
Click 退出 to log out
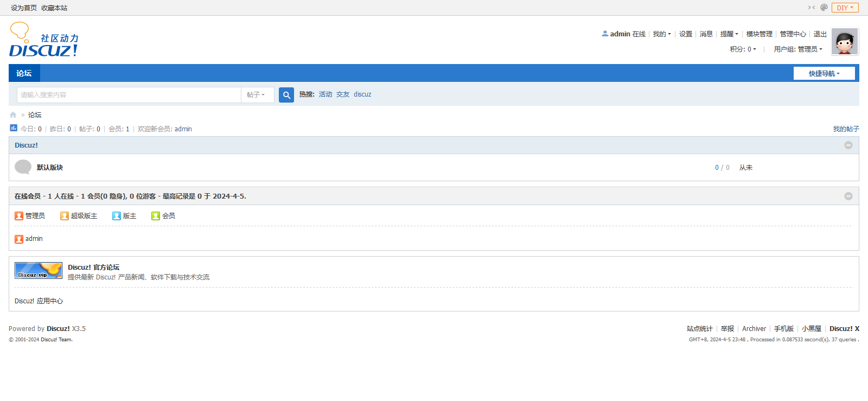820,34
